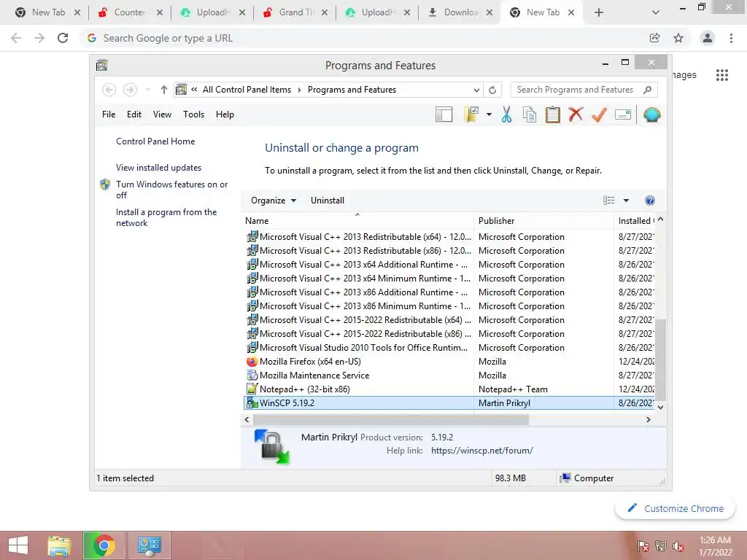The width and height of the screenshot is (747, 560).
Task: Click the orange checkmark Properties icon
Action: point(599,114)
